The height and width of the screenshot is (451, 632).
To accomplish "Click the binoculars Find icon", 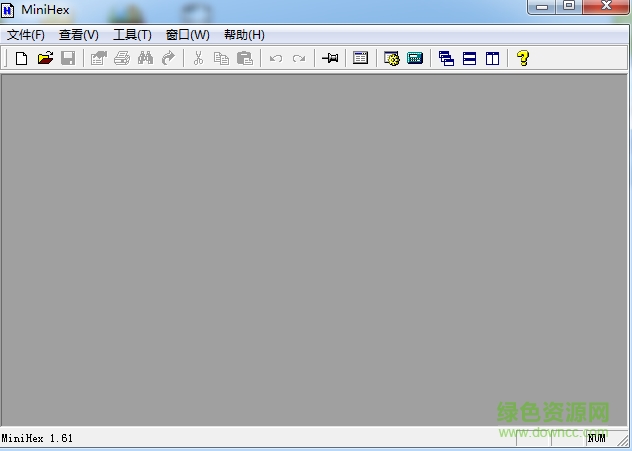I will pyautogui.click(x=145, y=59).
